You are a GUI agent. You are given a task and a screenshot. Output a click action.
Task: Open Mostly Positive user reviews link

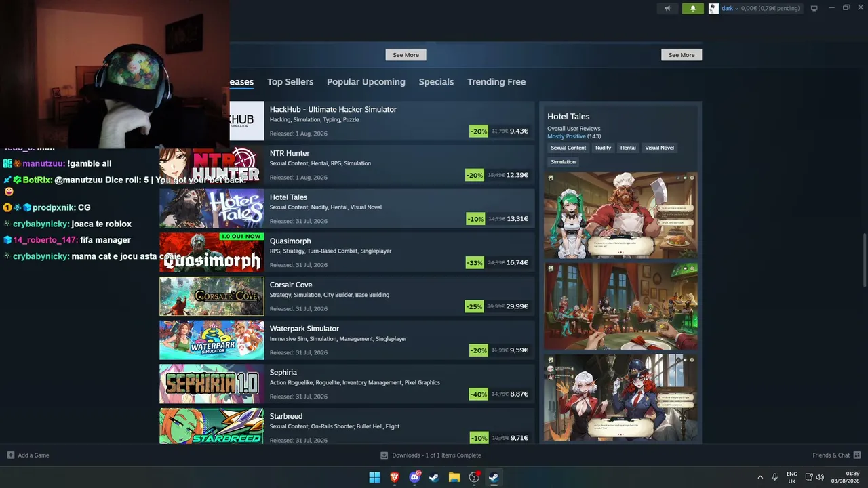[566, 136]
